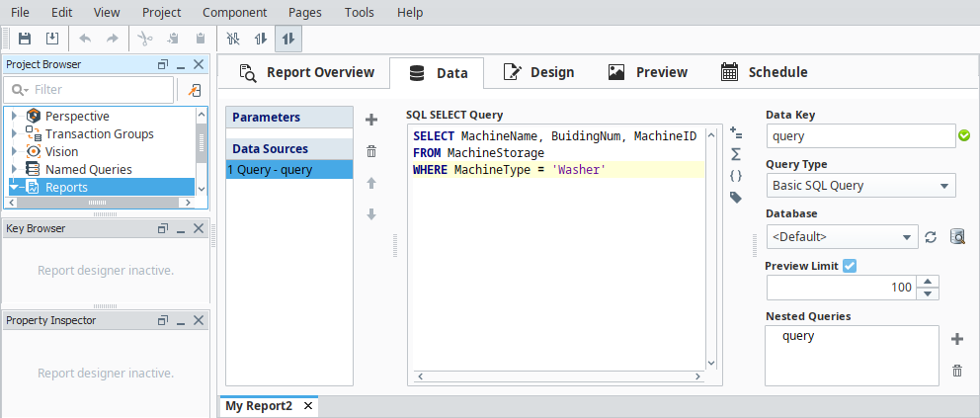Click the tag icon beside query editor

736,198
